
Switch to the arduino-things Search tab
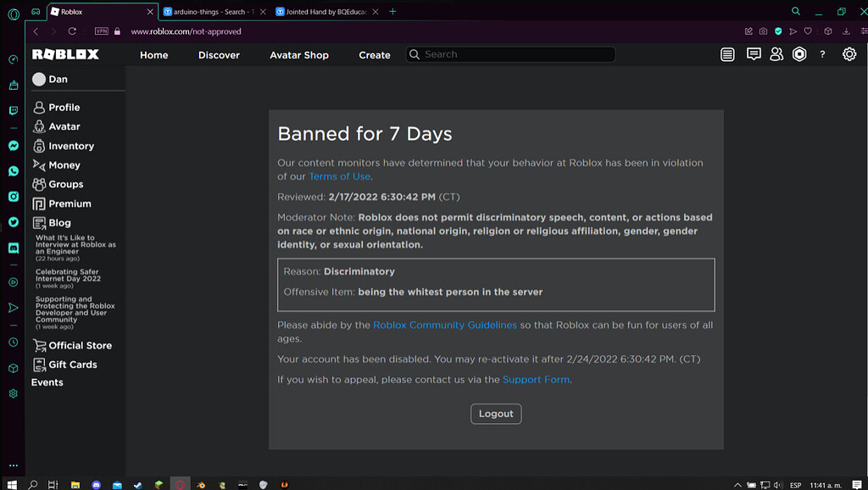[214, 12]
